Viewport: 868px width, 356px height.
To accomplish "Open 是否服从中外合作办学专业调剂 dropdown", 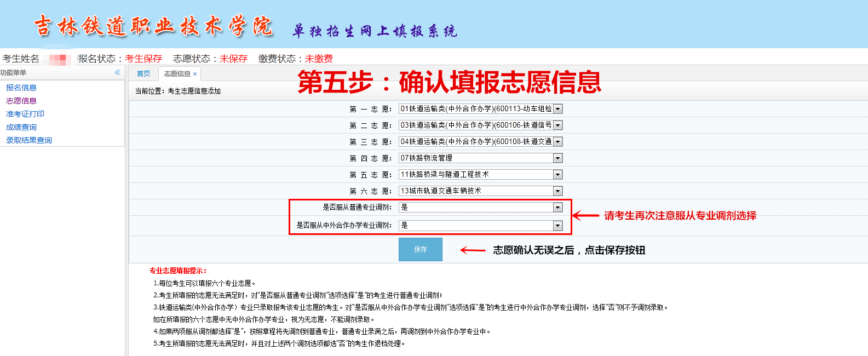I will pyautogui.click(x=557, y=226).
